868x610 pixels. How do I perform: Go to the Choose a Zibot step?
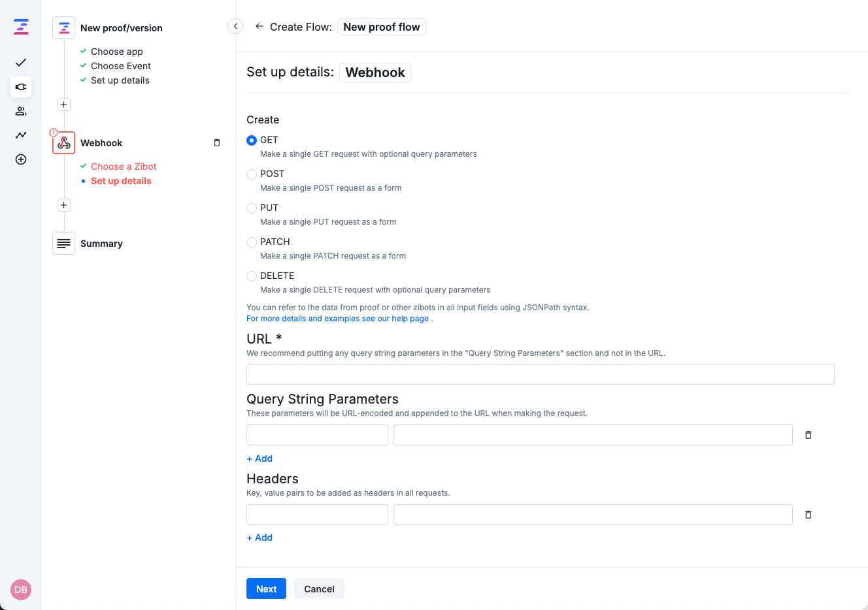pos(123,167)
